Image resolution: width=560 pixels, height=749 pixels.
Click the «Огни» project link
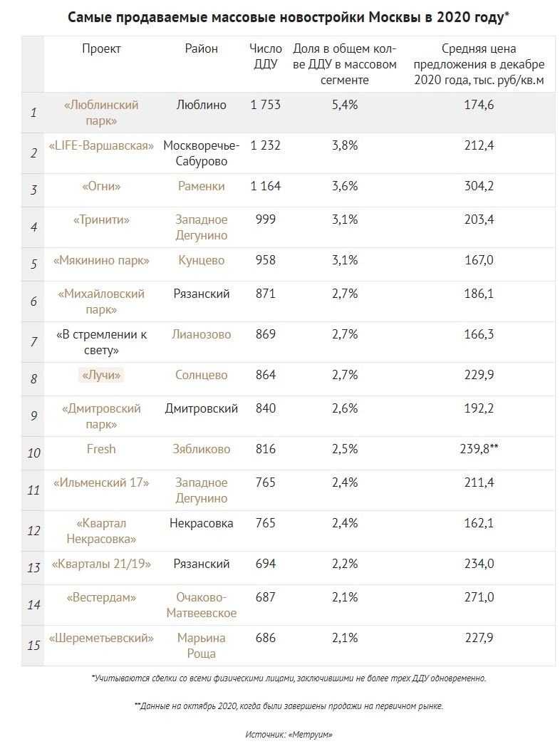[101, 186]
